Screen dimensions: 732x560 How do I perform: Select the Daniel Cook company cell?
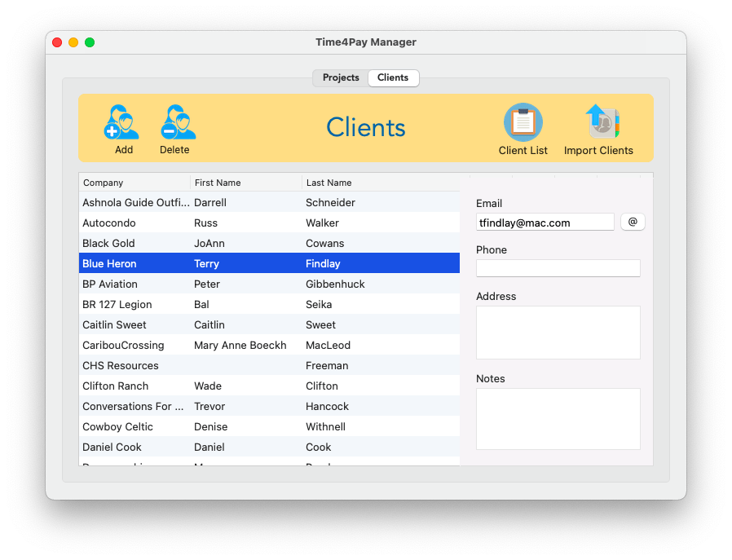pos(112,447)
